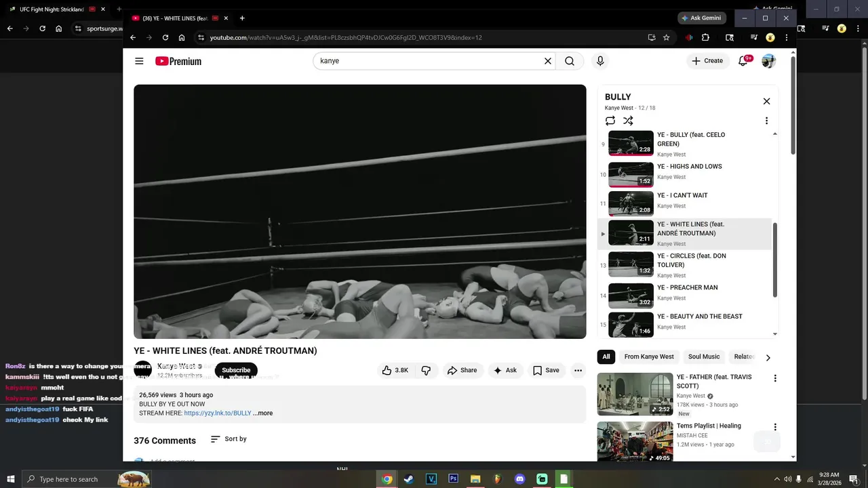
Task: Open options for Tems Playlist suggestion
Action: pyautogui.click(x=775, y=427)
